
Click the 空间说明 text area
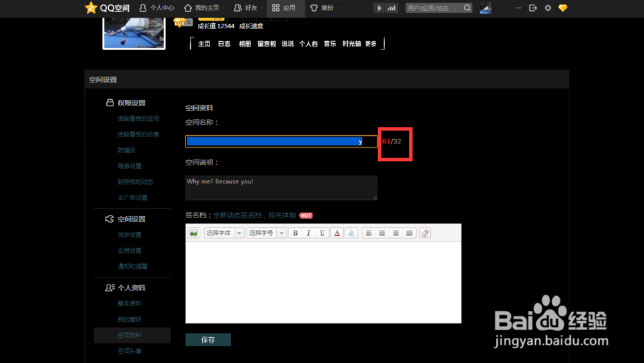[281, 188]
